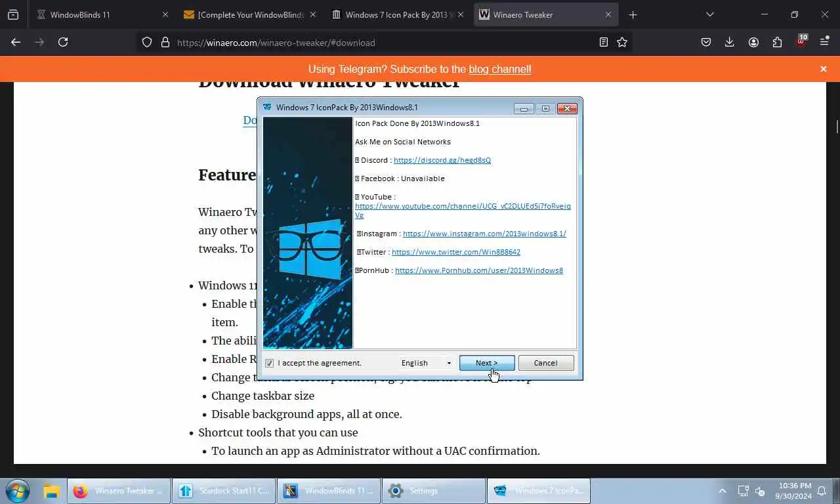Open Firefox View icon
The image size is (840, 504).
[13, 14]
